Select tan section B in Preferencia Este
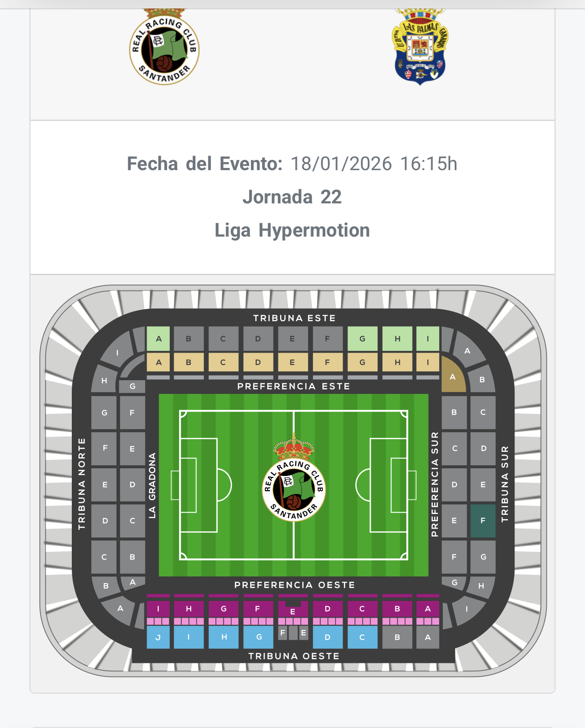This screenshot has height=728, width=585. click(188, 362)
